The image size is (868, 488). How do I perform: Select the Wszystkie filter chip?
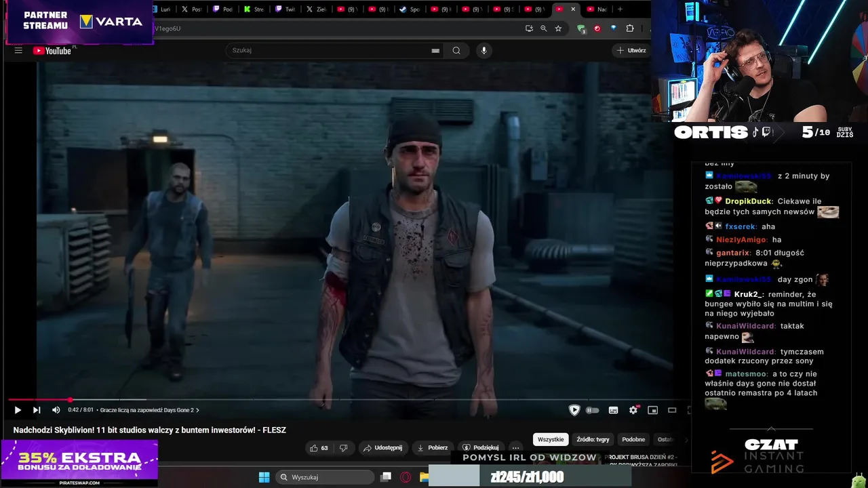(551, 440)
